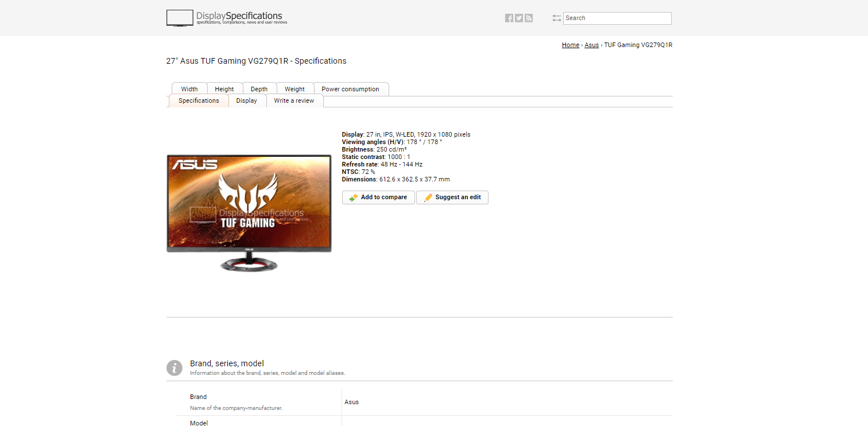This screenshot has height=426, width=868.
Task: Click the Refresh rate 48 Hz - 144 Hz line
Action: coord(382,164)
